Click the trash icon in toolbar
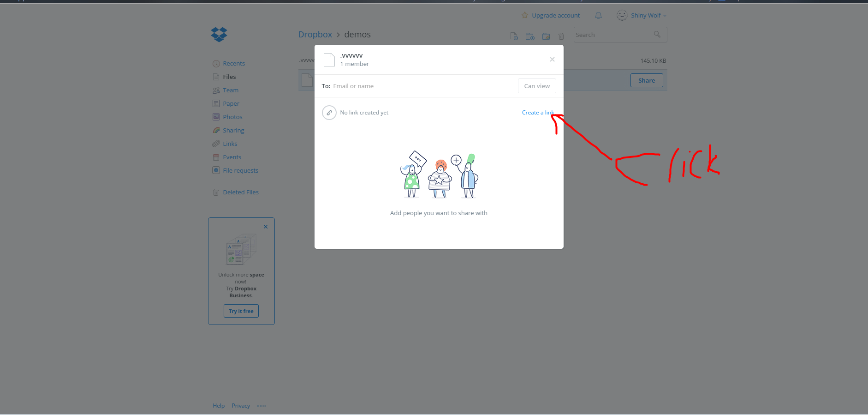The image size is (868, 415). [x=561, y=36]
